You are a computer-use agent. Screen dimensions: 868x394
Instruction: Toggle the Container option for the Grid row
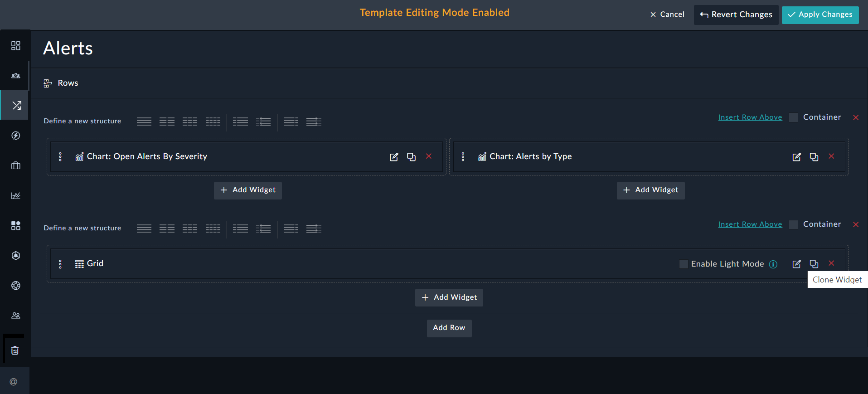point(793,224)
